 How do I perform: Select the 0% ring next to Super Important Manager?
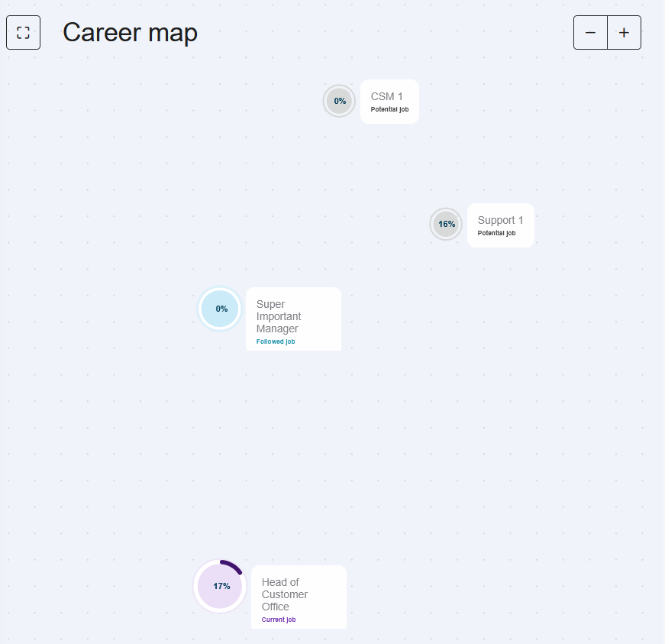220,309
